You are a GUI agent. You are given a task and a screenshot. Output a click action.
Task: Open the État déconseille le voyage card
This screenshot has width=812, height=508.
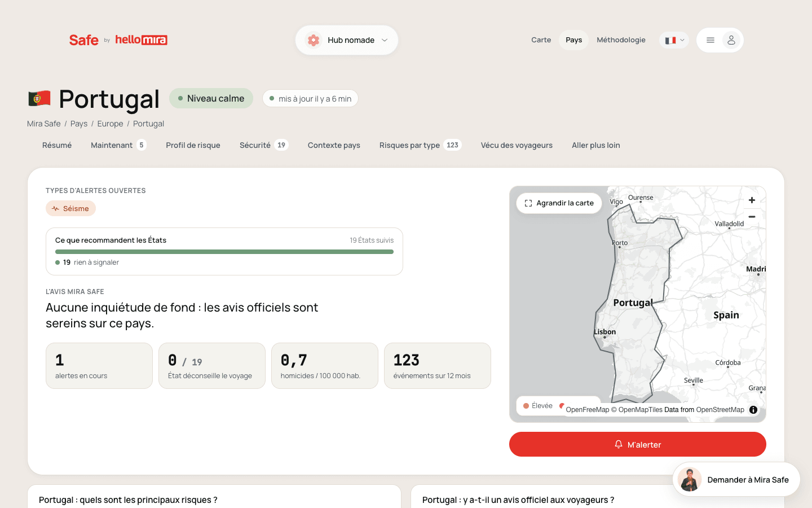coord(212,366)
